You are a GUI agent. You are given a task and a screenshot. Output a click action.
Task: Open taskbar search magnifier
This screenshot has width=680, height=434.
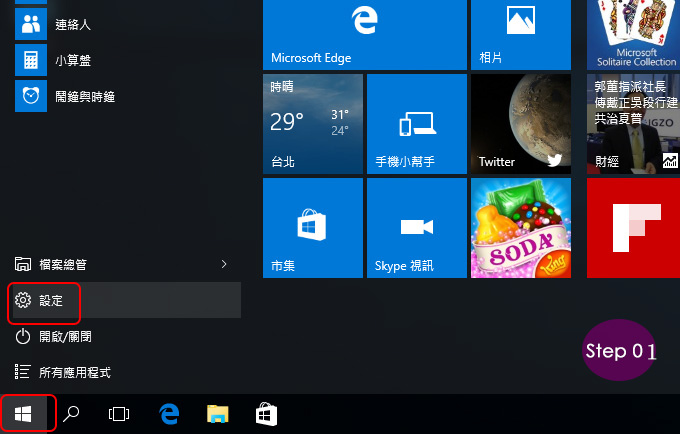tap(71, 414)
